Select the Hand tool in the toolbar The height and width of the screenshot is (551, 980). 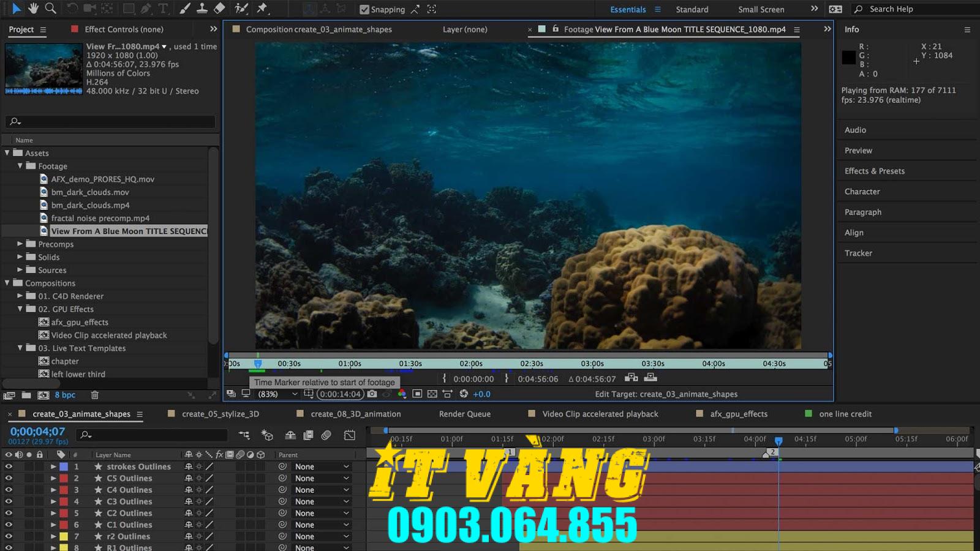[34, 9]
